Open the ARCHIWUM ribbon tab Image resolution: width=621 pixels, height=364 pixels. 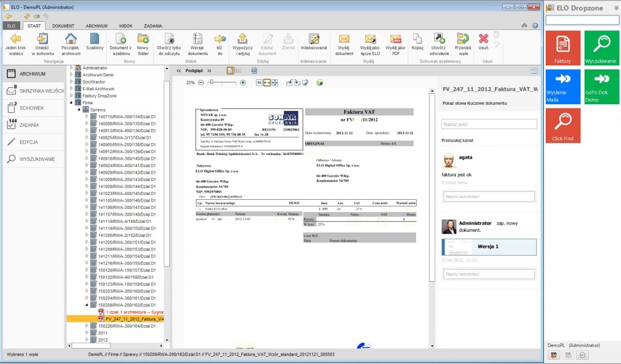click(x=96, y=25)
